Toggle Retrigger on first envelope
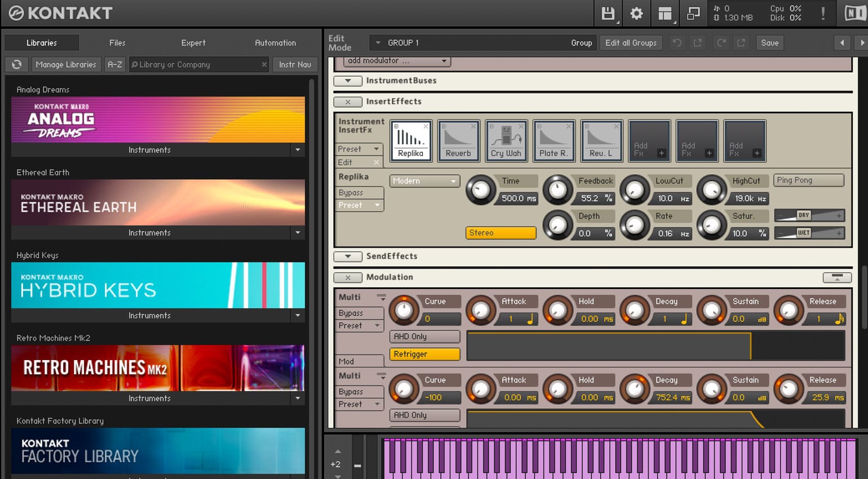Viewport: 868px width, 479px height. click(x=424, y=354)
